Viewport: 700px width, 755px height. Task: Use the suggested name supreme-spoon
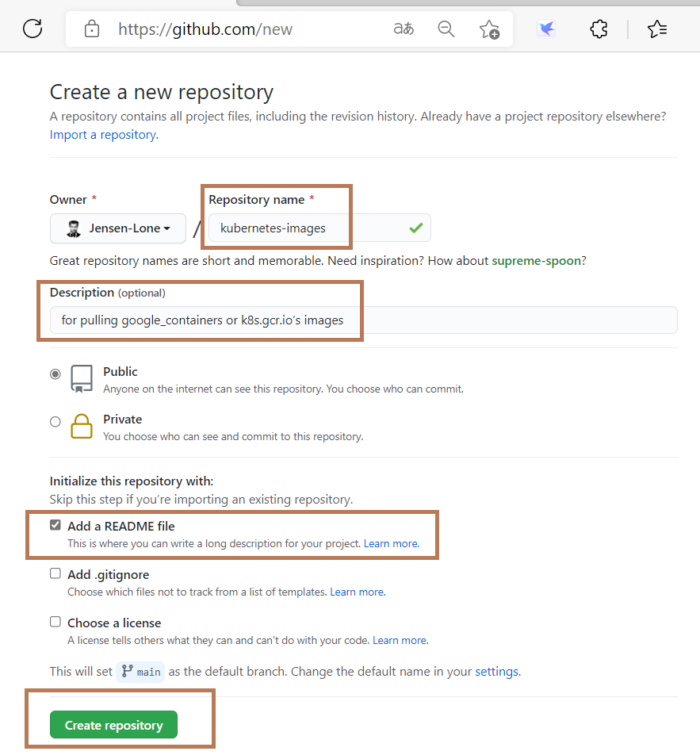click(536, 261)
